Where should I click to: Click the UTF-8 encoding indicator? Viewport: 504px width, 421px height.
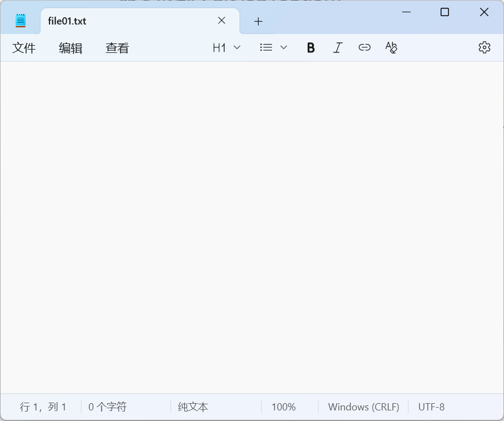[x=431, y=407]
